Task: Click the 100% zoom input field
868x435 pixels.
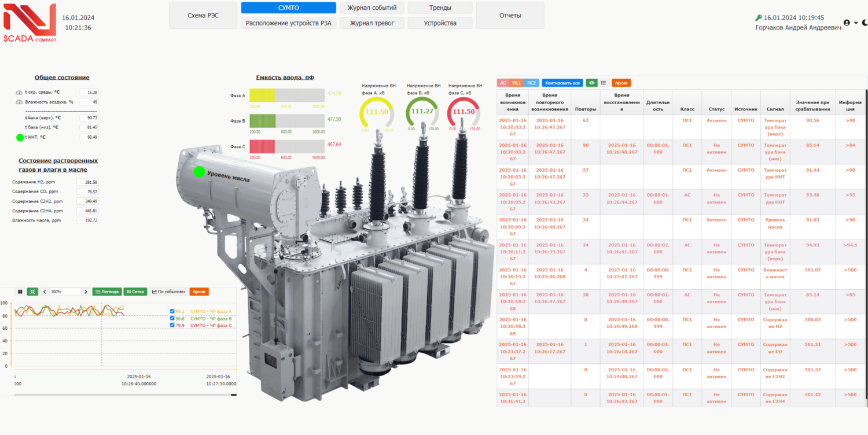Action: 65,292
